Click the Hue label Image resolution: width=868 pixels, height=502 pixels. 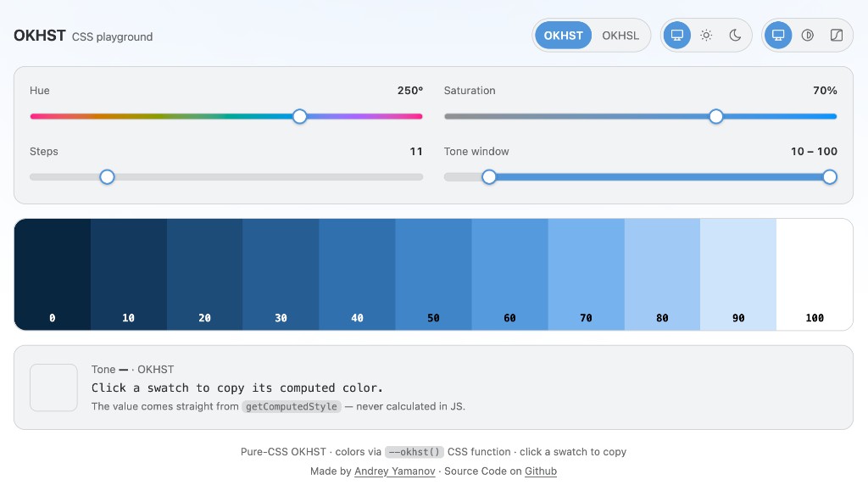point(40,91)
